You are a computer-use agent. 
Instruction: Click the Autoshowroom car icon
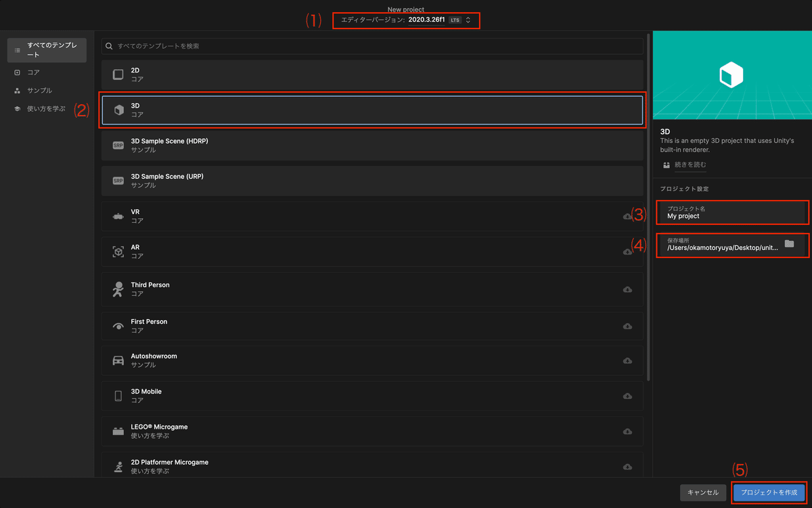118,360
